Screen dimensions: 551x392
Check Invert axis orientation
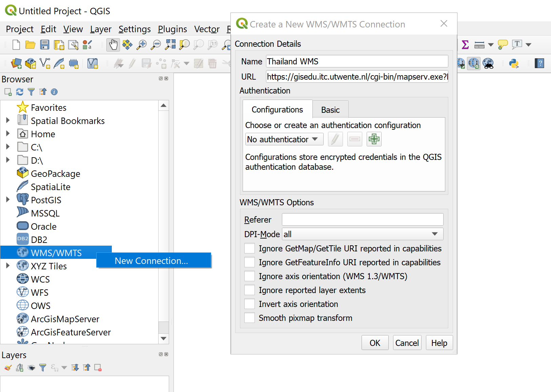pyautogui.click(x=249, y=304)
